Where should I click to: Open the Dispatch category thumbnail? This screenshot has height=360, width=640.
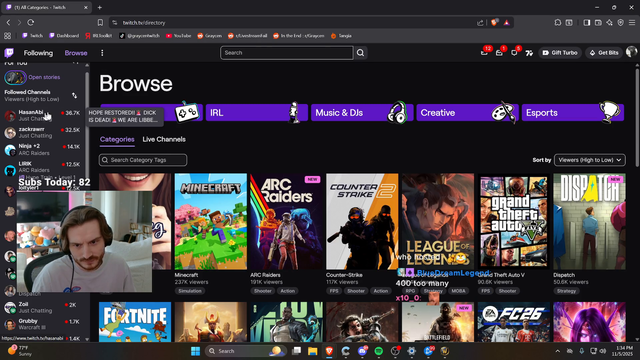[x=589, y=221]
